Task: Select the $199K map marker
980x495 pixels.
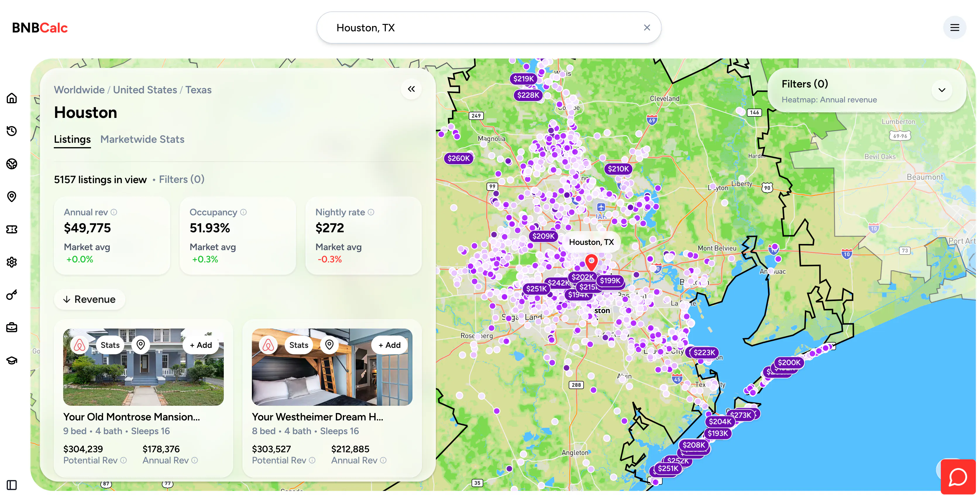Action: coord(610,280)
